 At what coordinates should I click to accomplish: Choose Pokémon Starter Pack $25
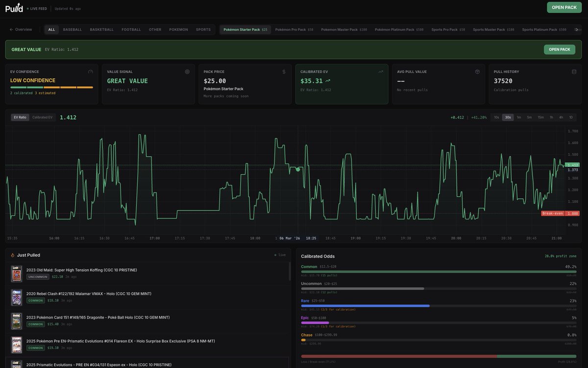click(245, 29)
